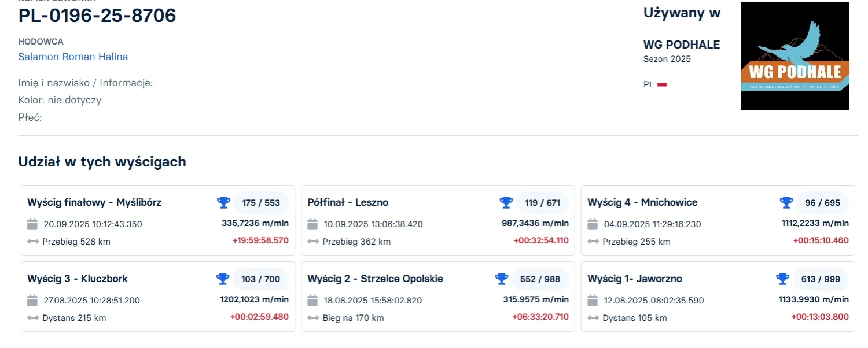Click trophy icon in Wyścig 2 - Strzelce Opolskie card

click(x=501, y=279)
